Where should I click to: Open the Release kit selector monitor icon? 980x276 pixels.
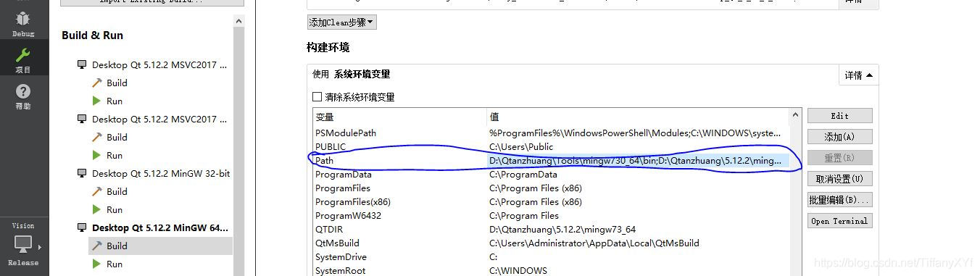[x=23, y=243]
